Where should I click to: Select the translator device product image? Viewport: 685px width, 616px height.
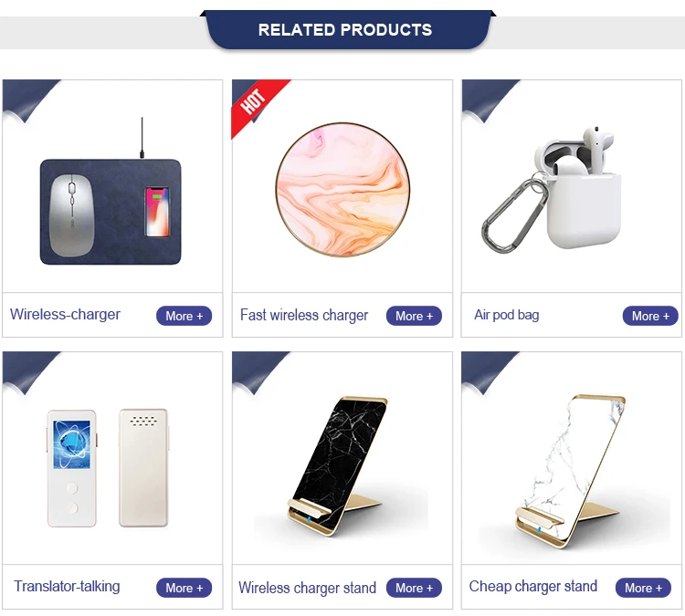pyautogui.click(x=108, y=468)
